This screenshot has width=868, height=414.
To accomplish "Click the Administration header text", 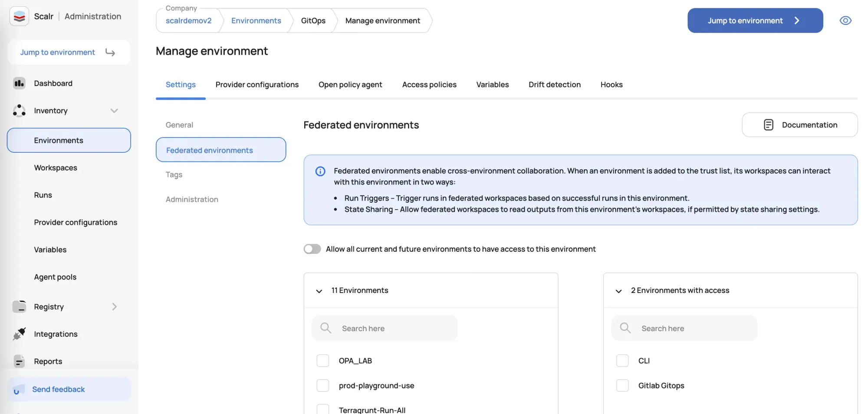I will (93, 16).
